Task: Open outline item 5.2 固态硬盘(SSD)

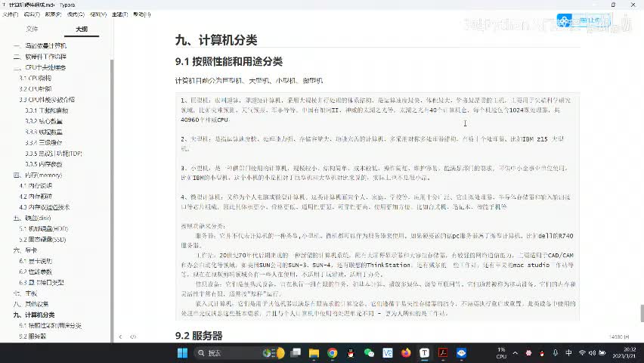Action: [43, 239]
